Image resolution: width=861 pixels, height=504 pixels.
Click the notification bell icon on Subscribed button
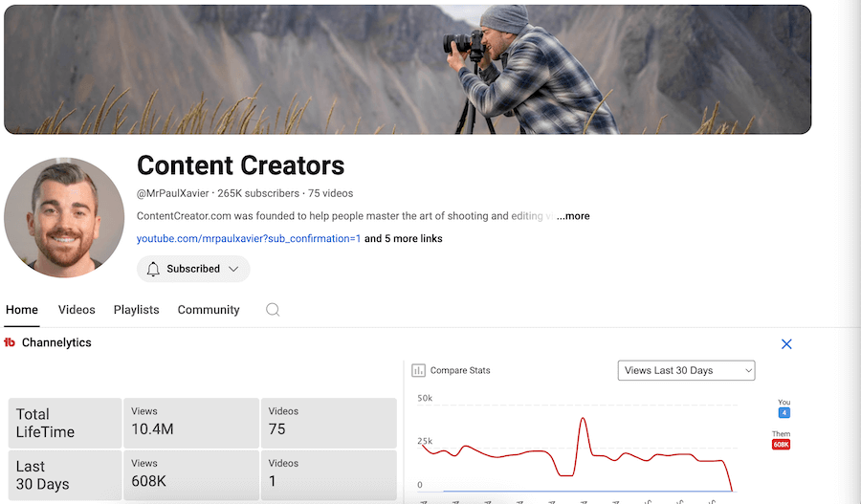point(153,269)
